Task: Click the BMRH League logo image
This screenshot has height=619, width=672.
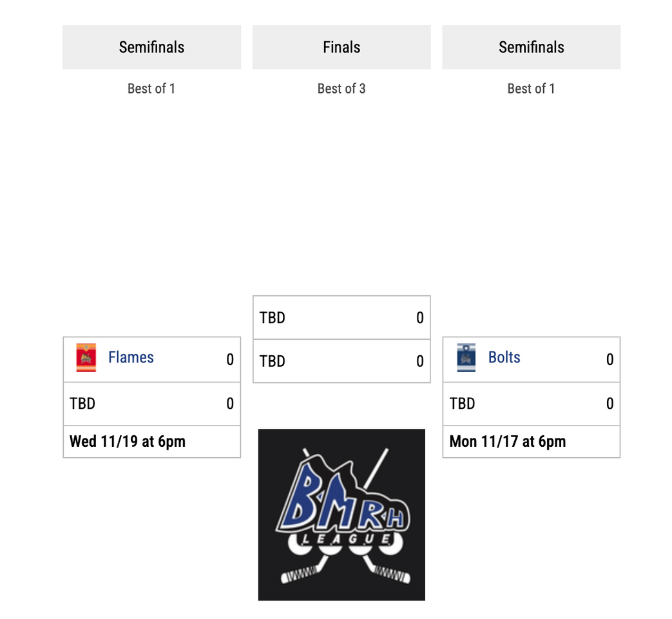Action: click(x=341, y=515)
